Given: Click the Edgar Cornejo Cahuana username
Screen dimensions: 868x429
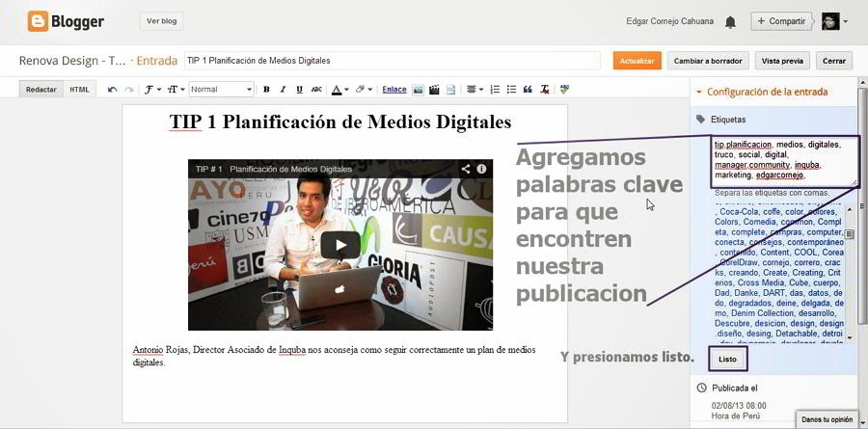Looking at the screenshot, I should 670,21.
